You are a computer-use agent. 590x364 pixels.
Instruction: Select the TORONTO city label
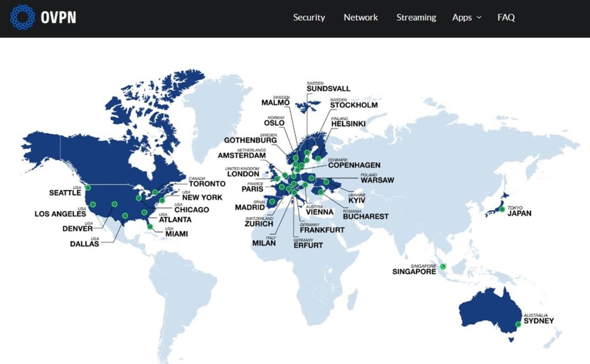pos(207,184)
